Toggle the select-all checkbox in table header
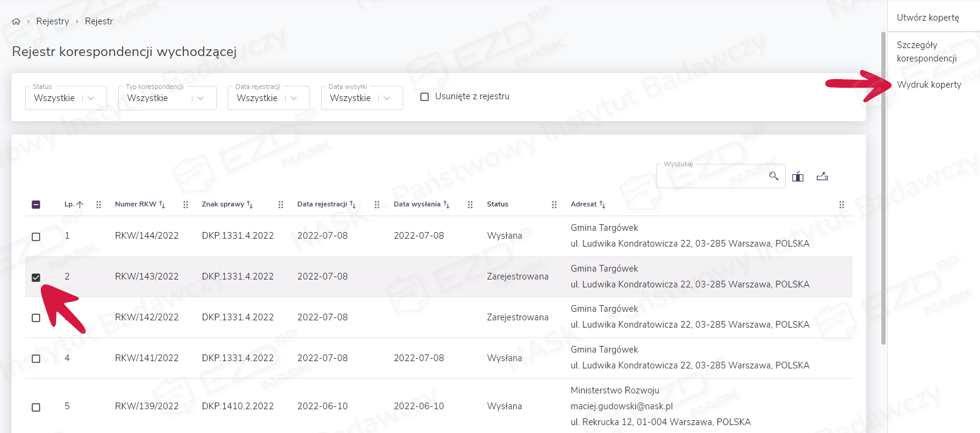The width and height of the screenshot is (980, 433). (x=36, y=205)
